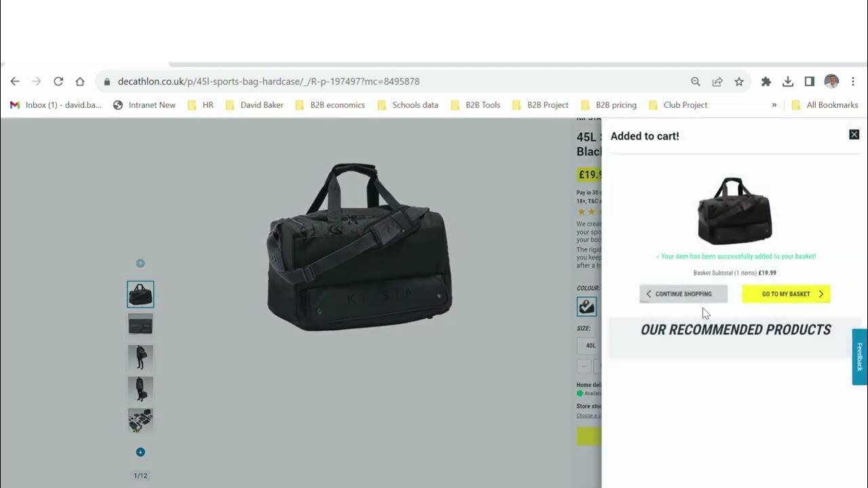This screenshot has height=488, width=868.
Task: Open zoom magnifier in address bar
Action: (x=696, y=81)
